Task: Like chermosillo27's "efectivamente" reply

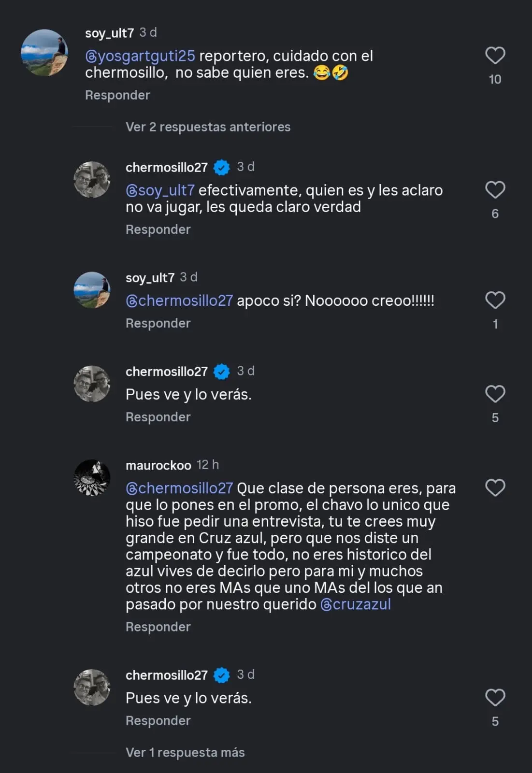Action: pyautogui.click(x=495, y=190)
